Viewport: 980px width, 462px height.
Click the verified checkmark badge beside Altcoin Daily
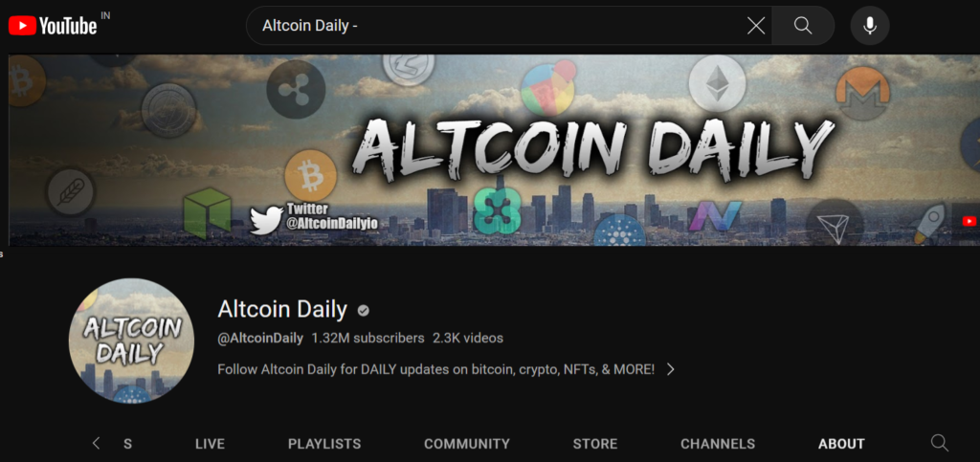pos(363,310)
